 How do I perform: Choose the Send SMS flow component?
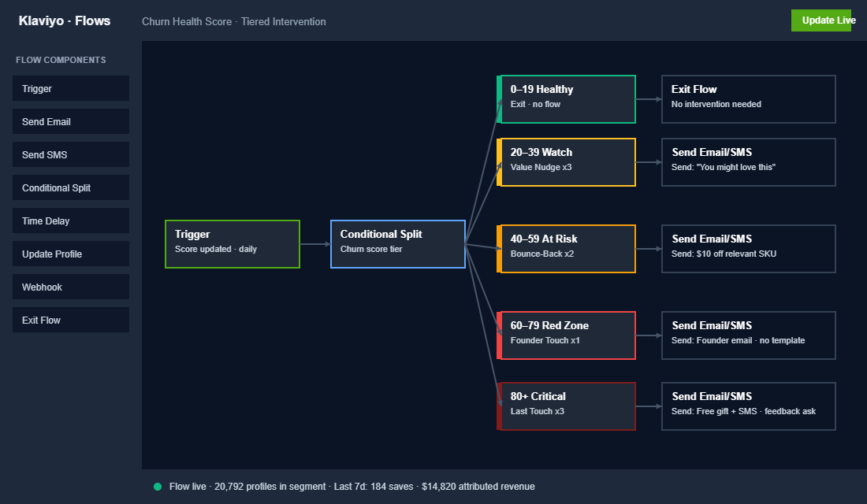pos(71,154)
